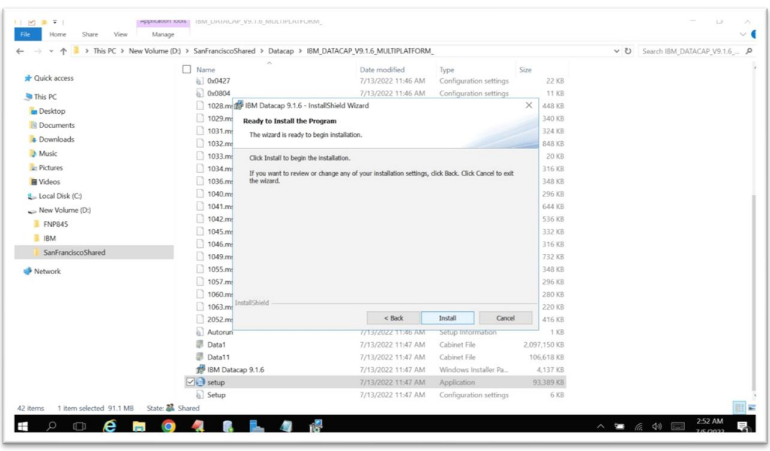Viewport: 770px width, 451px height.
Task: Select This PC in the address breadcrumb
Action: (105, 51)
